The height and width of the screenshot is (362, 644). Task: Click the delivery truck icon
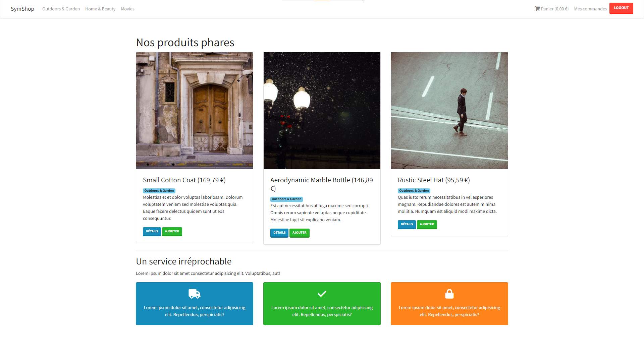(194, 294)
